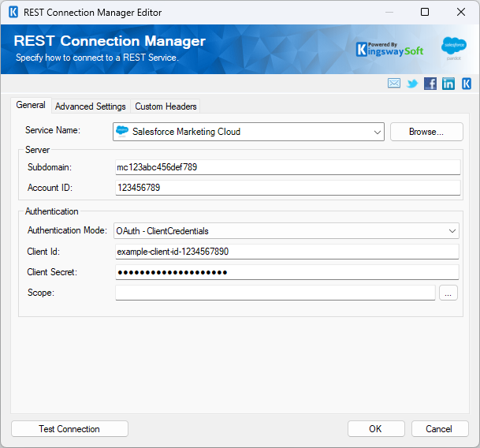Image resolution: width=480 pixels, height=448 pixels.
Task: Click the Client Id input field
Action: pyautogui.click(x=287, y=252)
